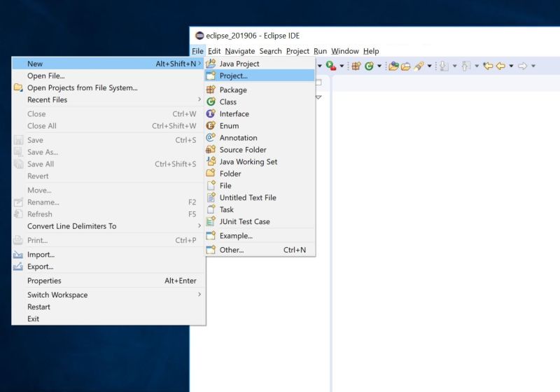
Task: Select Project... in the New submenu
Action: point(260,76)
